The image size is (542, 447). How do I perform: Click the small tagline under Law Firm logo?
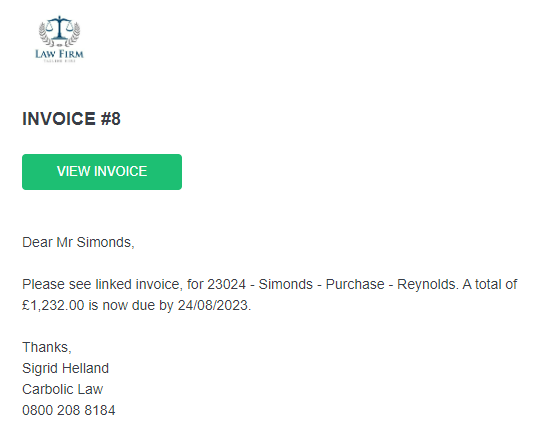click(59, 61)
